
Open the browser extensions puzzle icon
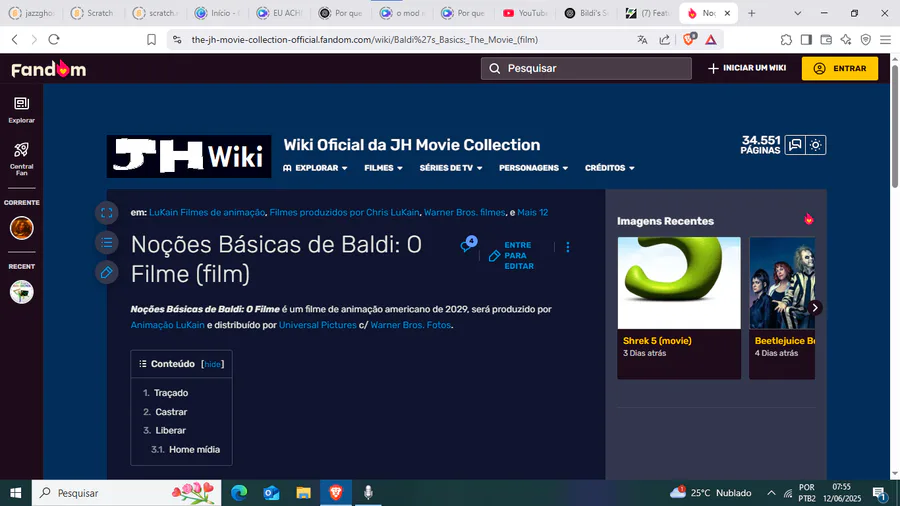coord(786,40)
